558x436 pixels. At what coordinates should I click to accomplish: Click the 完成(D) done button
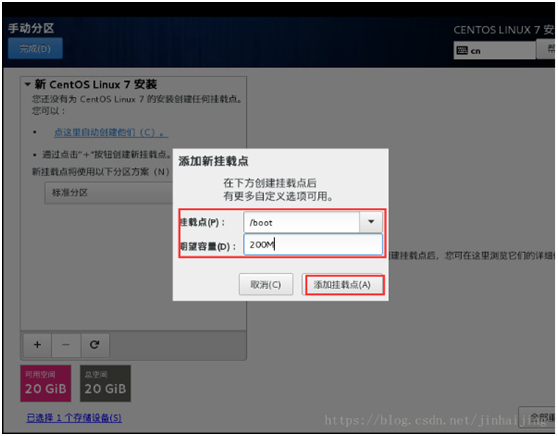click(35, 48)
